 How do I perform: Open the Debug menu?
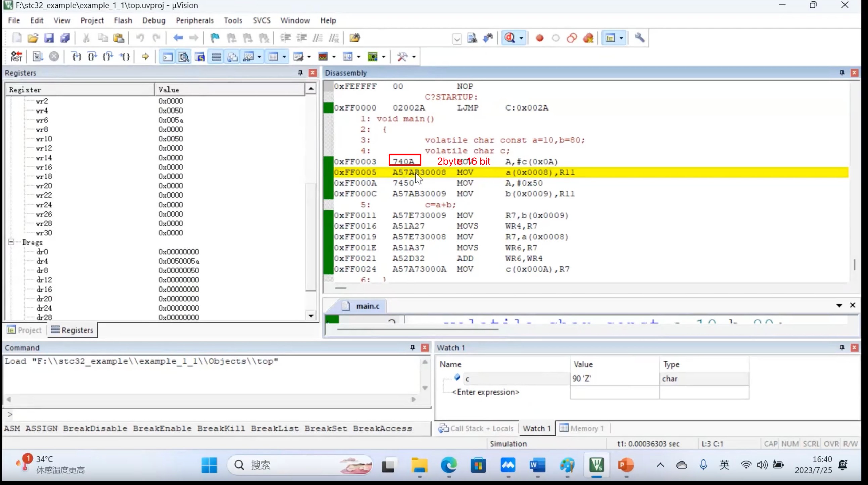click(154, 20)
